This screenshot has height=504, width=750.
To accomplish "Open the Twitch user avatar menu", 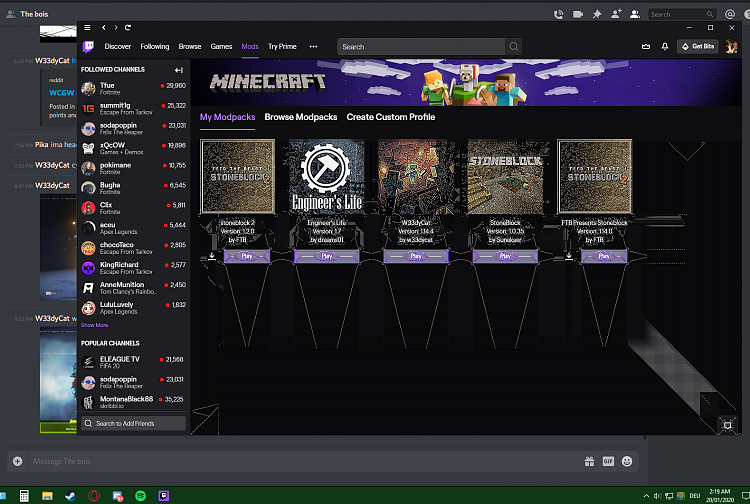I will [730, 46].
